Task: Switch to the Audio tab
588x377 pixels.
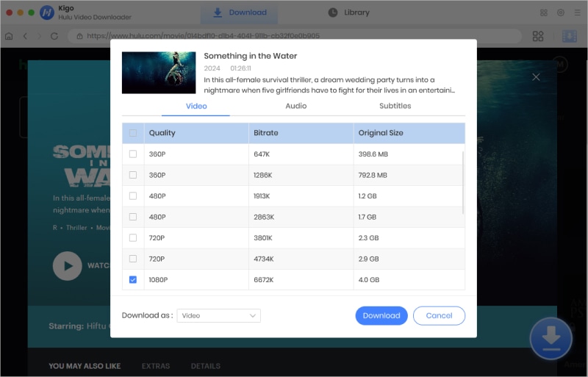Action: click(296, 106)
